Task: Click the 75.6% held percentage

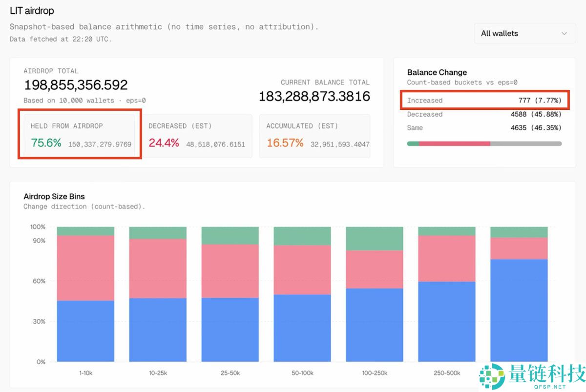Action: point(46,143)
